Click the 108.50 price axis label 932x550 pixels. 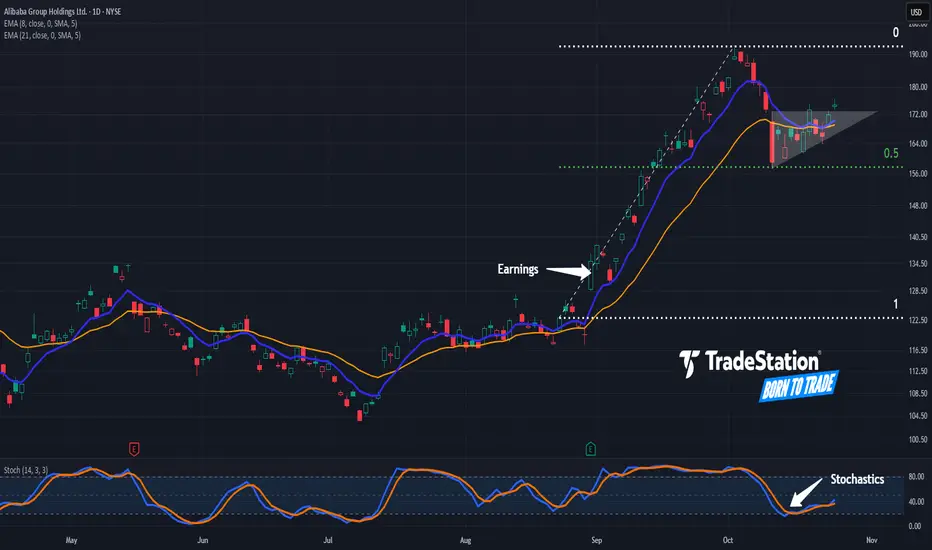[x=918, y=393]
